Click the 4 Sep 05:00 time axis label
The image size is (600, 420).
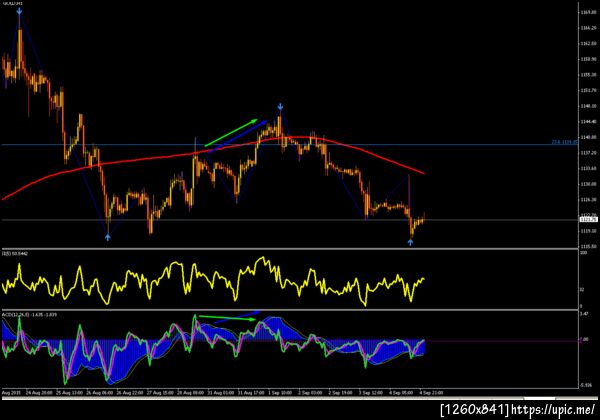click(401, 393)
